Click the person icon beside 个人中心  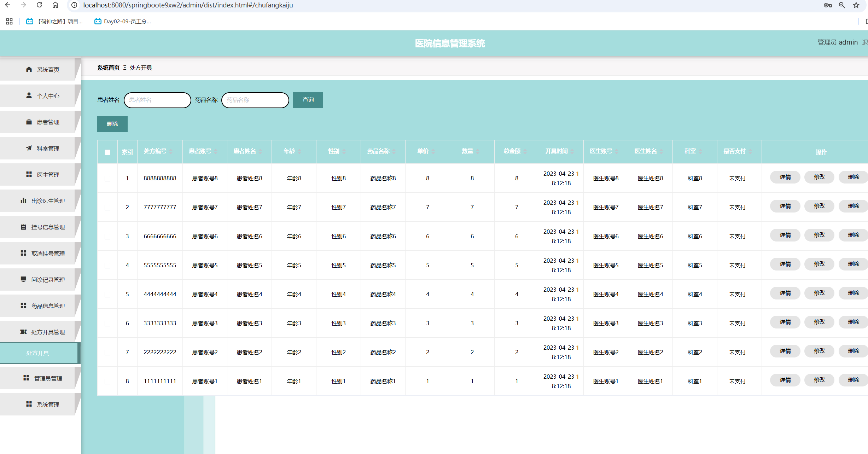click(x=29, y=95)
